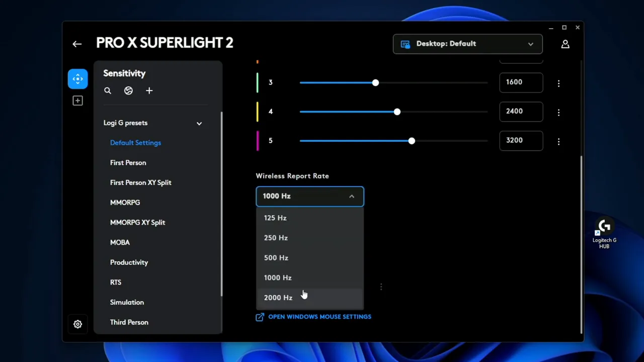Click the DPI level 4 slider handle

pos(397,112)
